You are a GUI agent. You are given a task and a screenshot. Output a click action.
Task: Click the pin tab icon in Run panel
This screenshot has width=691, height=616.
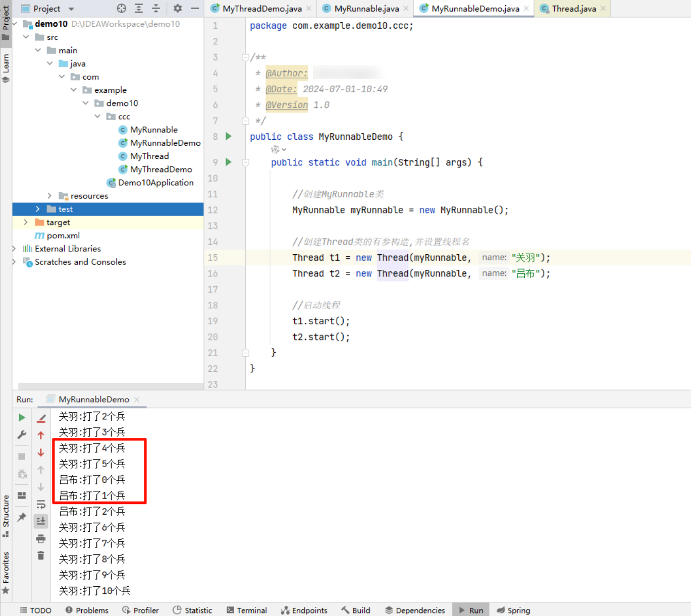point(22,517)
